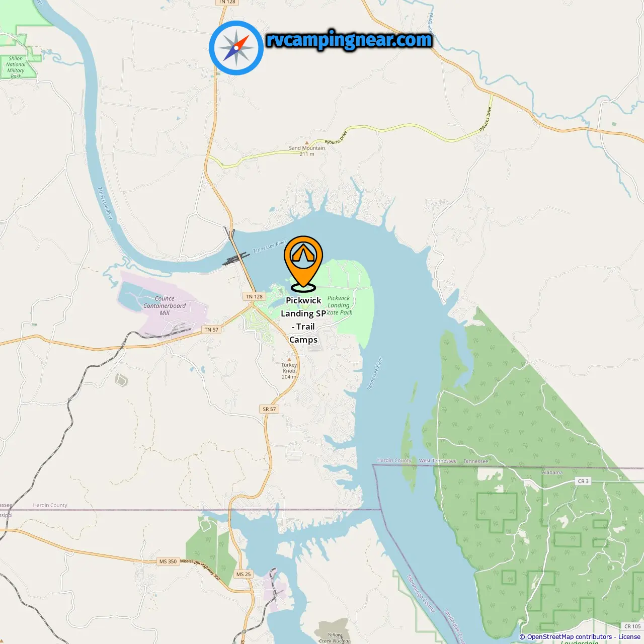Select the TN 128 road shield
The image size is (644, 644).
click(254, 296)
